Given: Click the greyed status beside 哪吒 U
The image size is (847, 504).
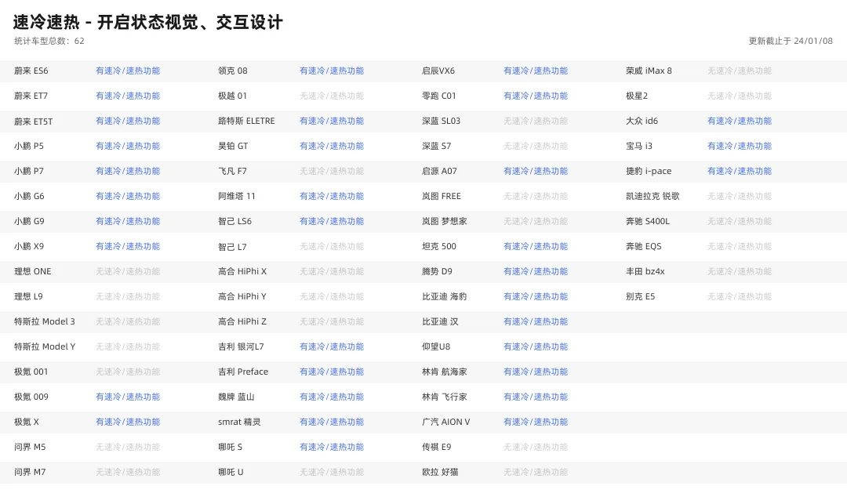Looking at the screenshot, I should (332, 472).
